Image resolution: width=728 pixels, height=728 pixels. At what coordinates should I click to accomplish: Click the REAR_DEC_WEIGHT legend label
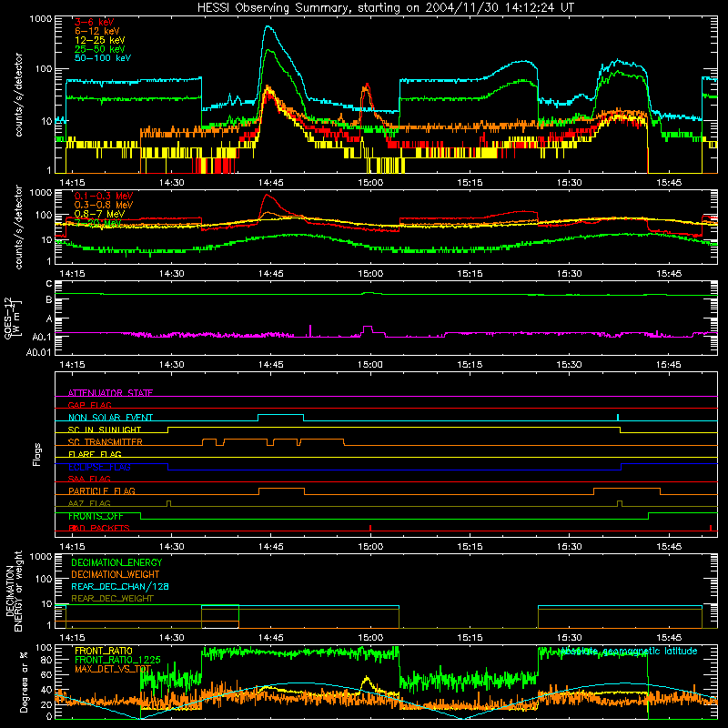pos(112,599)
